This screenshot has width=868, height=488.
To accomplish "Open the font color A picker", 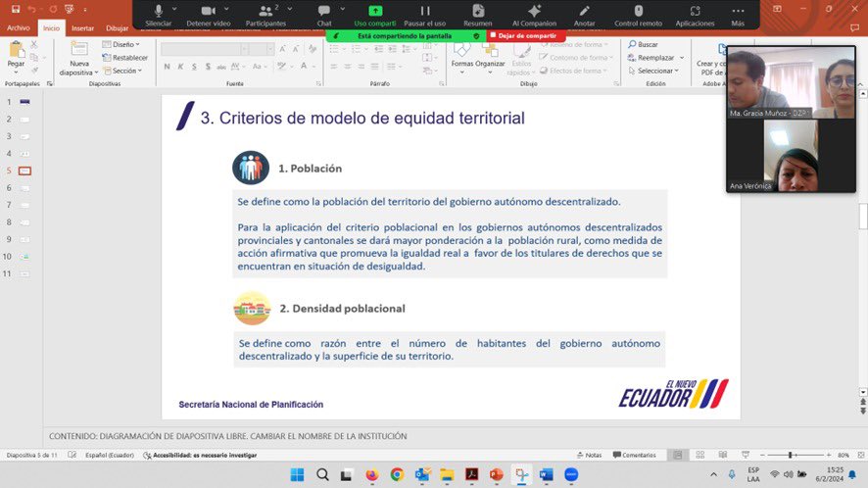I will [x=304, y=66].
